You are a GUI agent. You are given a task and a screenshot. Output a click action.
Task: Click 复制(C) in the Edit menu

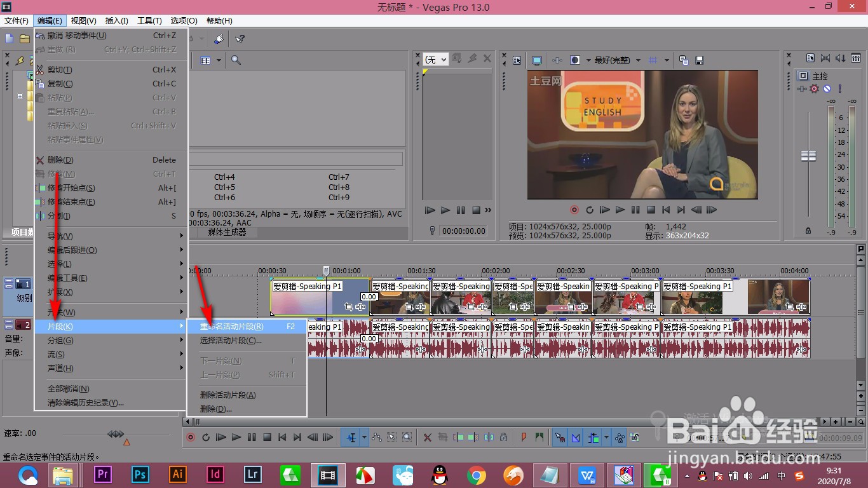tap(111, 84)
